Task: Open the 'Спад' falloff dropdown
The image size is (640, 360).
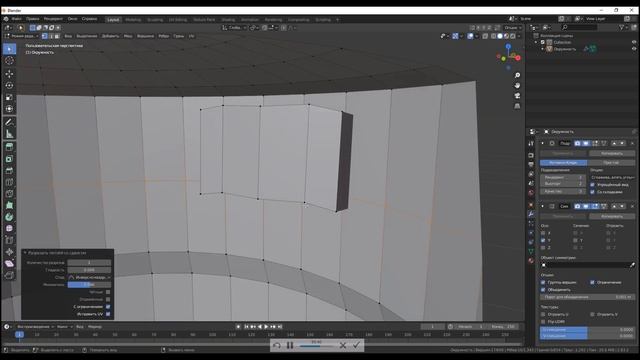Action: click(x=89, y=277)
